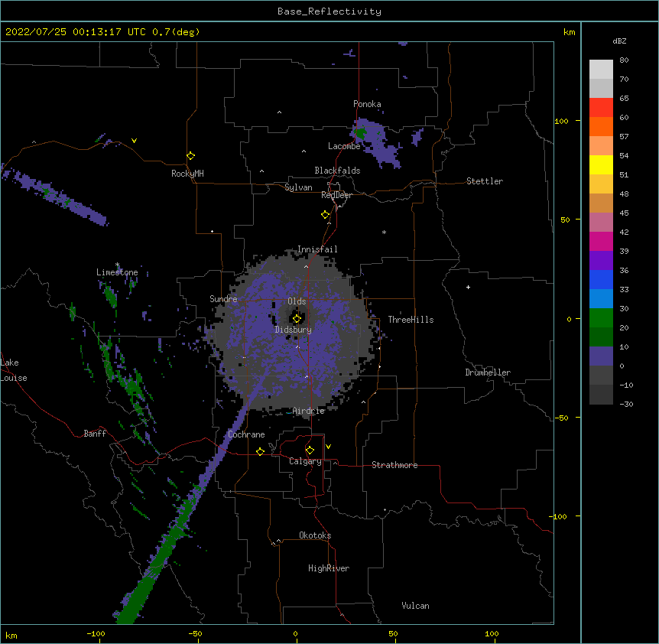Image resolution: width=659 pixels, height=644 pixels.
Task: Select the 50 tick label on the horizontal axis
Action: point(394,633)
